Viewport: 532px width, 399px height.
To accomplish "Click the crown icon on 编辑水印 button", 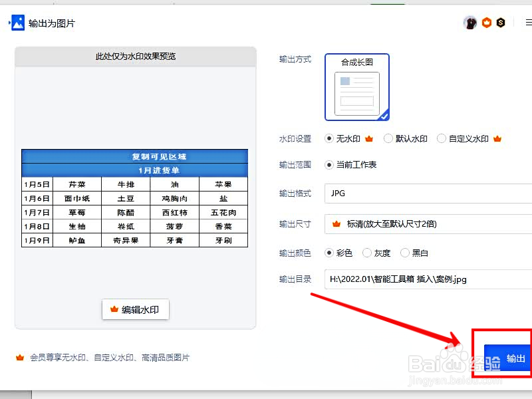I will click(114, 309).
